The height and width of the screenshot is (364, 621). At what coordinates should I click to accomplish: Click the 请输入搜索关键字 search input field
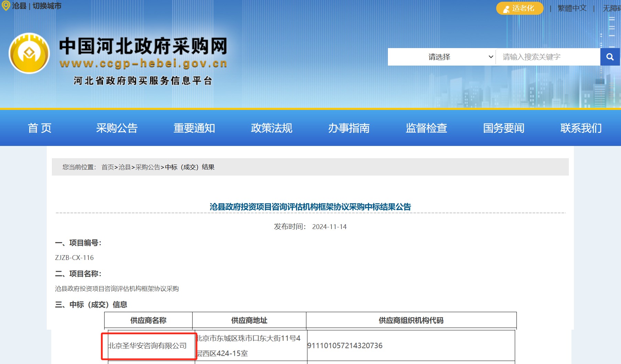548,57
